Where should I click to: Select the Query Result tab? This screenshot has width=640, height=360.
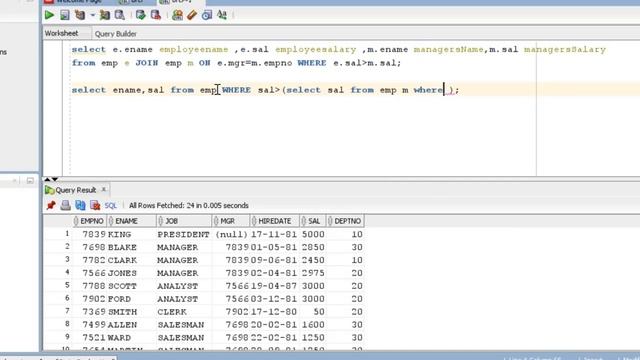(76, 190)
